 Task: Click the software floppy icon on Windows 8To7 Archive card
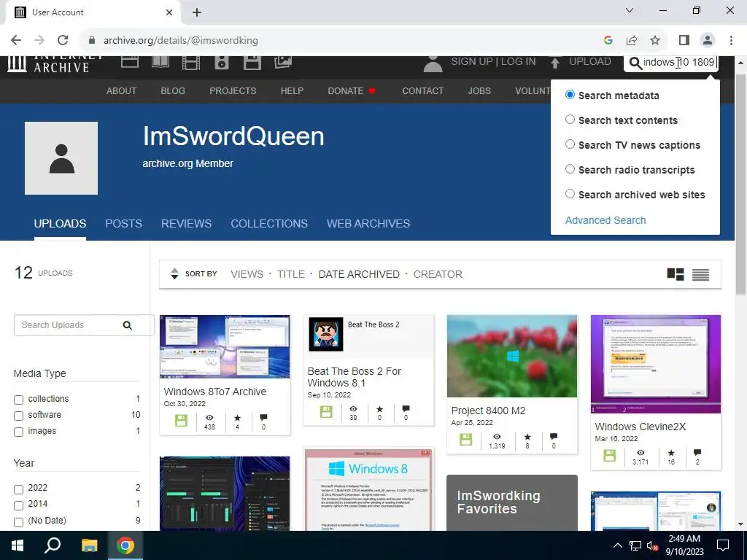181,421
